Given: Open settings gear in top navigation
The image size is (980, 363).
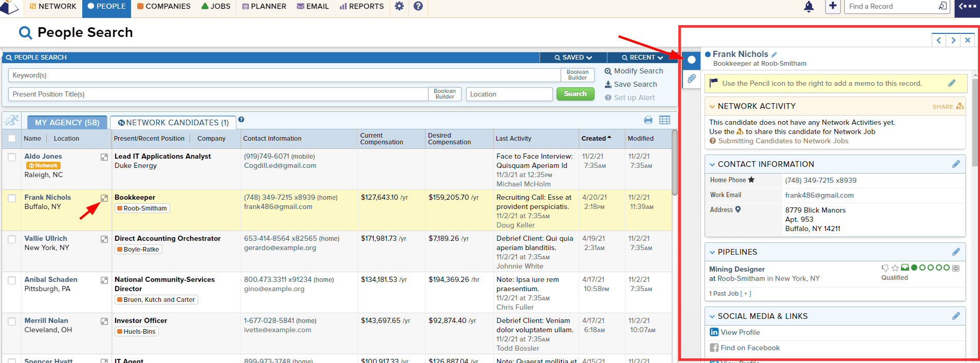Looking at the screenshot, I should pyautogui.click(x=399, y=6).
